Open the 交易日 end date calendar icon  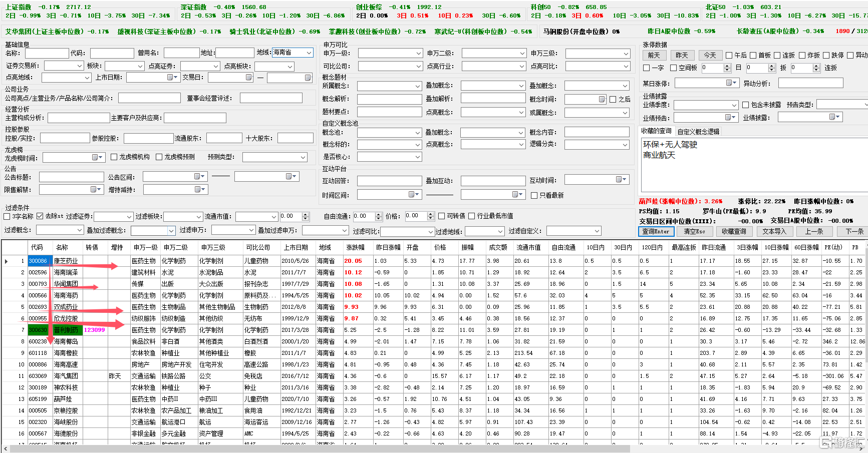coord(308,78)
